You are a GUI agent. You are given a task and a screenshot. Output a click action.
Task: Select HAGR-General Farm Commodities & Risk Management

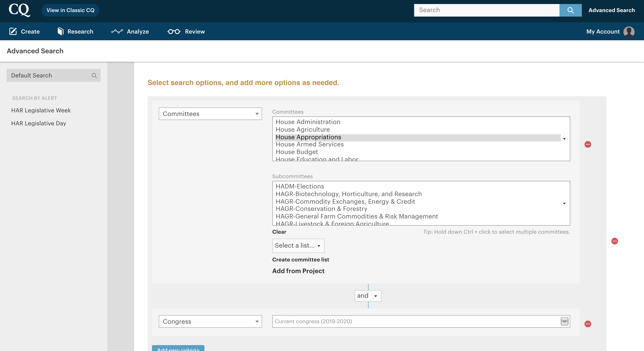pyautogui.click(x=417, y=216)
